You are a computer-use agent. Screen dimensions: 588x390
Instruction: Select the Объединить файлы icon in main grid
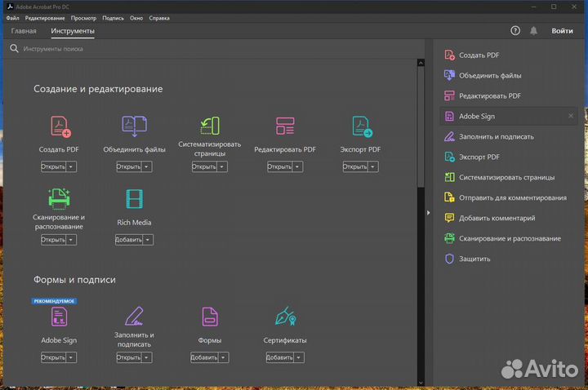(134, 126)
